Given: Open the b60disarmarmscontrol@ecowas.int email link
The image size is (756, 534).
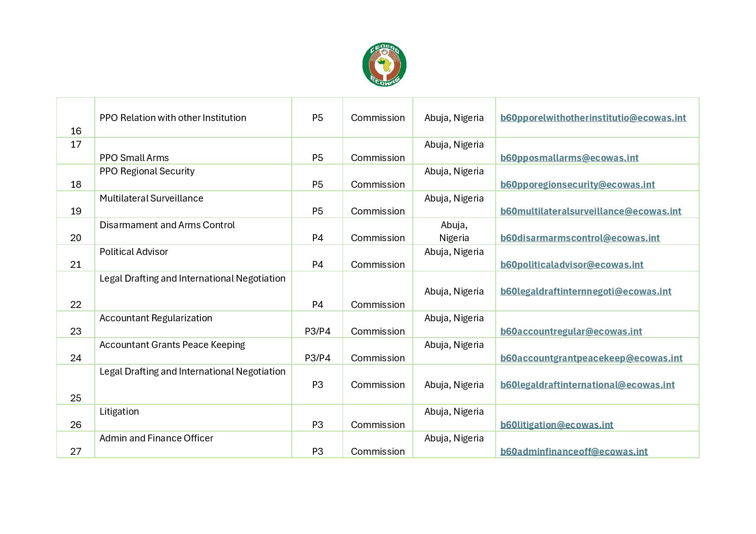Looking at the screenshot, I should click(579, 237).
